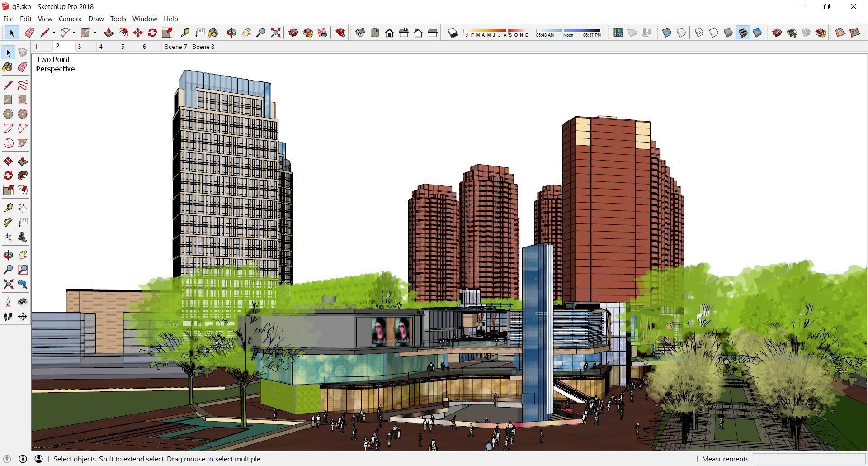868x466 pixels.
Task: Click the Measurements input box
Action: [x=809, y=459]
